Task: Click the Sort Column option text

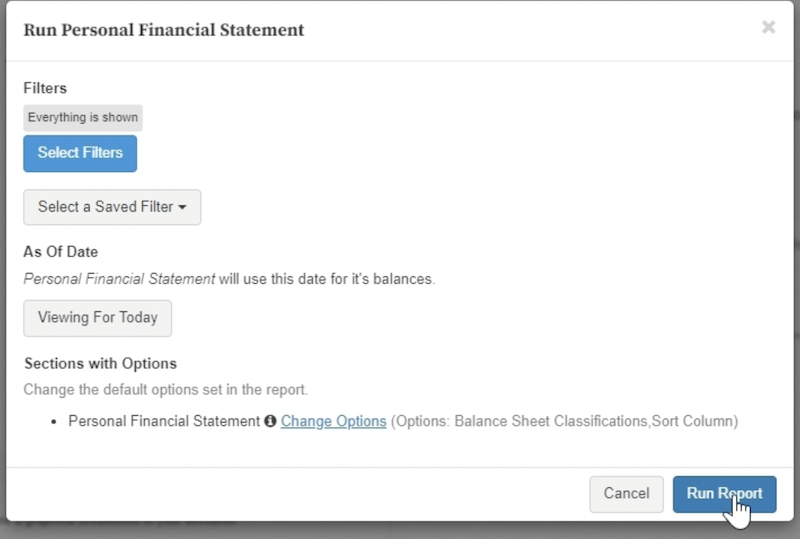Action: pyautogui.click(x=692, y=421)
